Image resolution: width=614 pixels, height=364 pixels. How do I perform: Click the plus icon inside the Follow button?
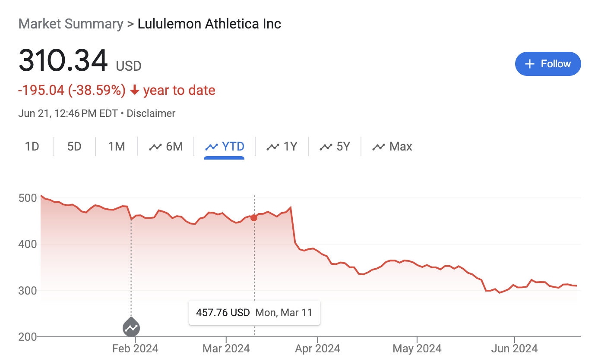529,63
